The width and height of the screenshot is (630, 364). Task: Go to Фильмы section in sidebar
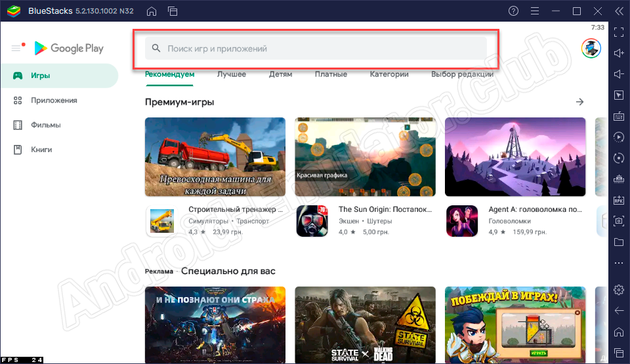46,125
